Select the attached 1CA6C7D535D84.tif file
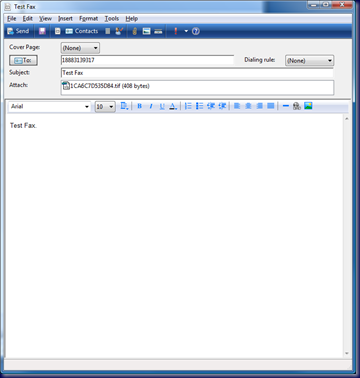 [x=106, y=86]
